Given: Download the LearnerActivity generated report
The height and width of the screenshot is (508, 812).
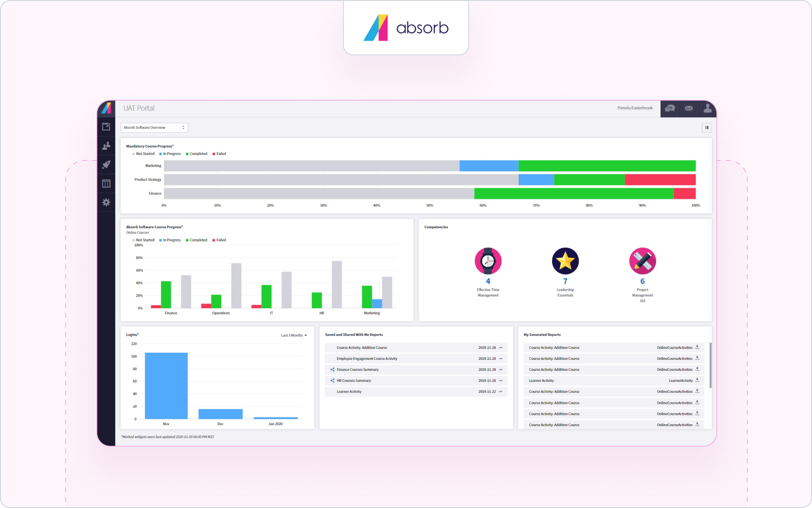Looking at the screenshot, I should 697,380.
